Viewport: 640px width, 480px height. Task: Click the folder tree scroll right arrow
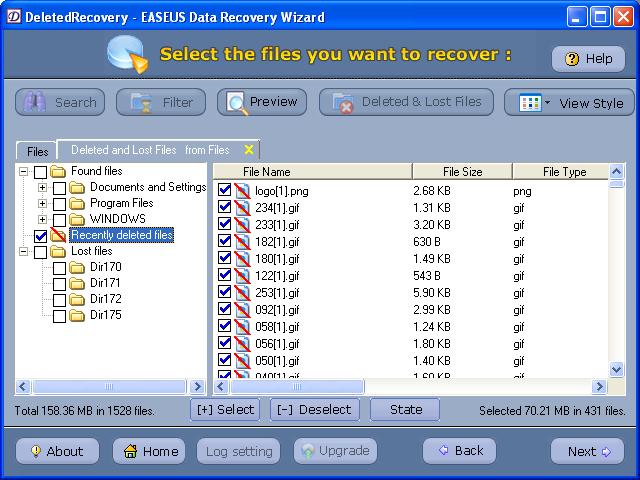[198, 386]
